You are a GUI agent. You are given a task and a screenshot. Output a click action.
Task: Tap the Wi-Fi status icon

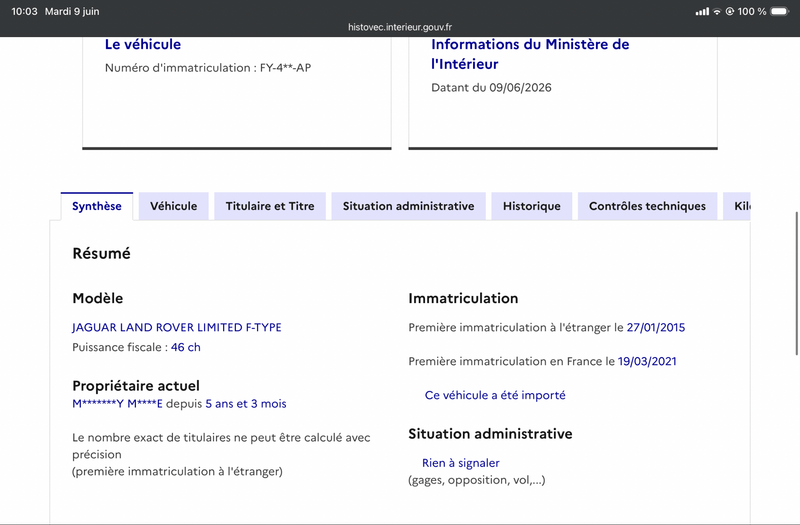pyautogui.click(x=717, y=11)
